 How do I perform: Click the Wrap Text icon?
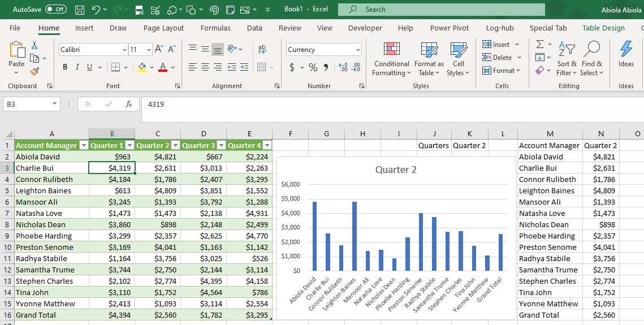262,49
